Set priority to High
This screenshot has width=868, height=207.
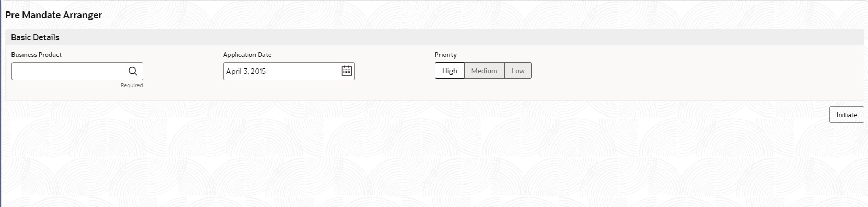point(449,71)
